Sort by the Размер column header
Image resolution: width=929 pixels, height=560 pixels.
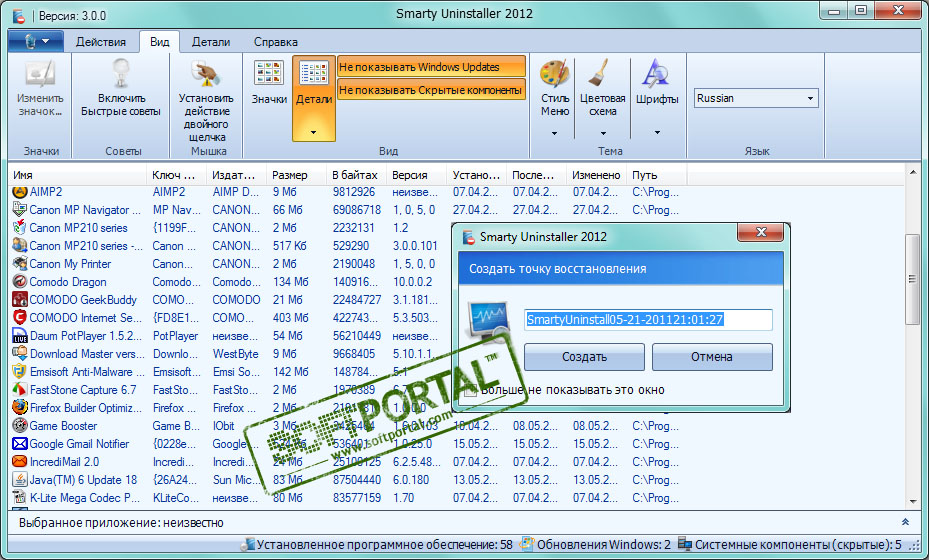296,175
